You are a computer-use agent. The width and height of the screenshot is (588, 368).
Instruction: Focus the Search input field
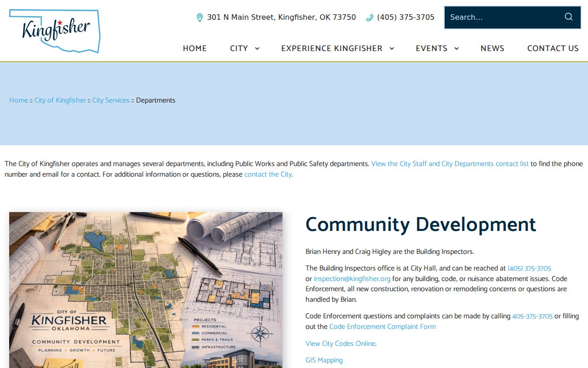(504, 17)
